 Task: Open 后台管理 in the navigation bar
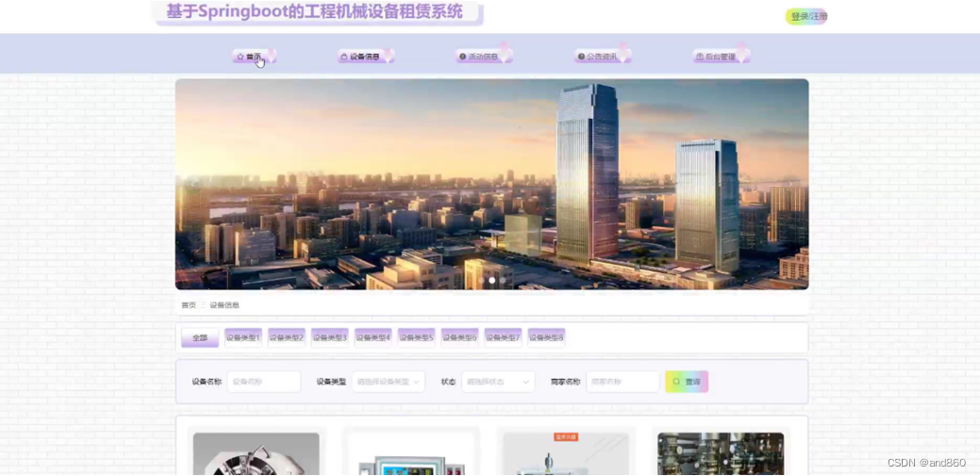pos(722,57)
